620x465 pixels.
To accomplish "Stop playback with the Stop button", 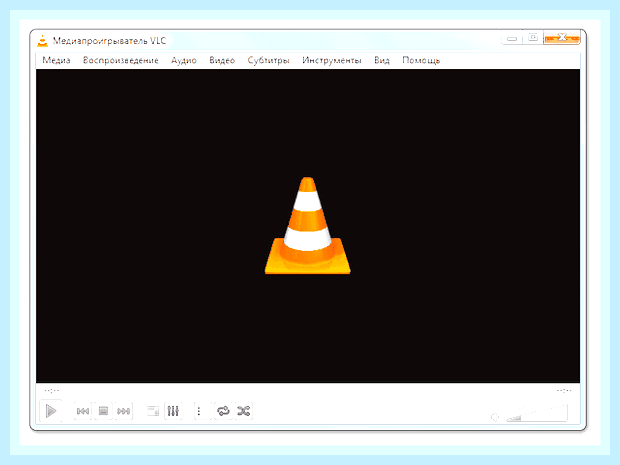I will tap(103, 411).
